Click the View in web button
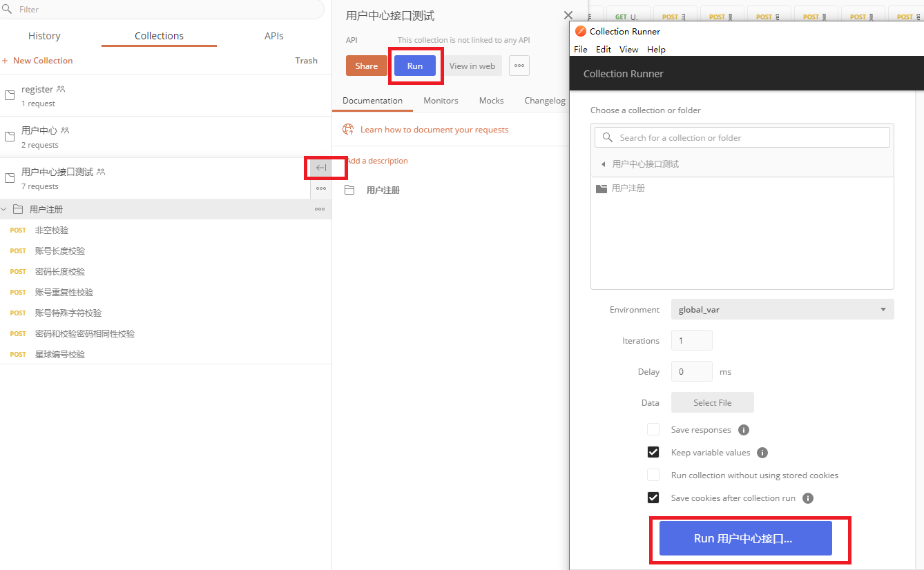This screenshot has height=570, width=924. point(472,66)
